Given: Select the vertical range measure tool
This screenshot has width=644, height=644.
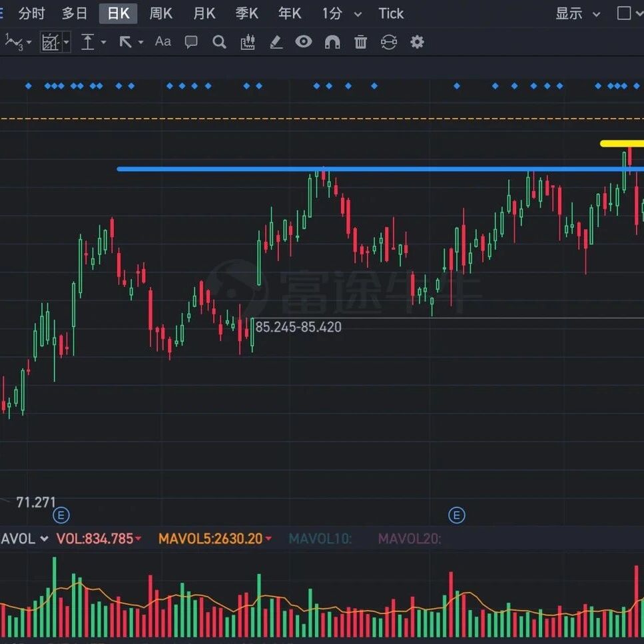Looking at the screenshot, I should click(88, 42).
